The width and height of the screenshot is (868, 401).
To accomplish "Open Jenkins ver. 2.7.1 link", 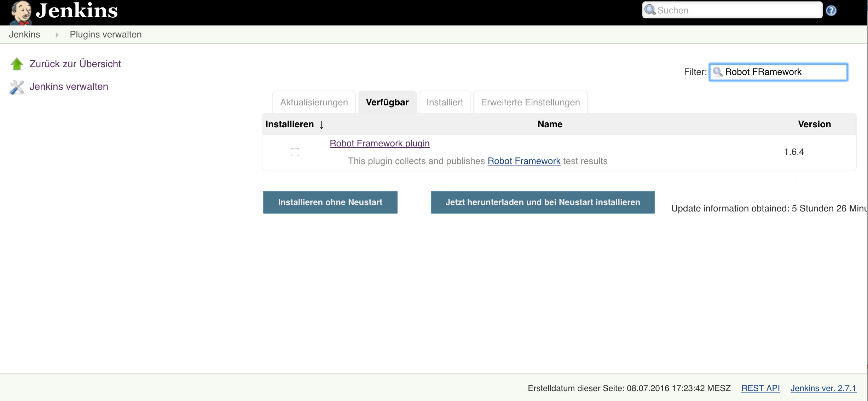I will (x=823, y=388).
